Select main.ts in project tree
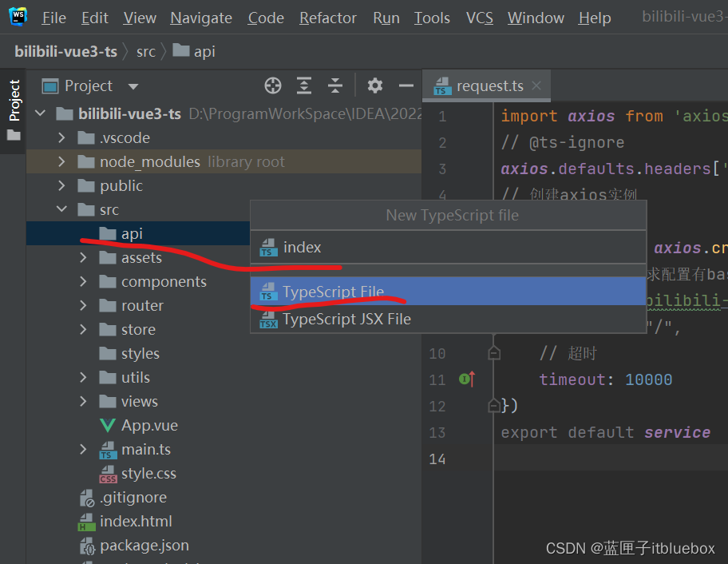This screenshot has height=564, width=728. pyautogui.click(x=146, y=449)
